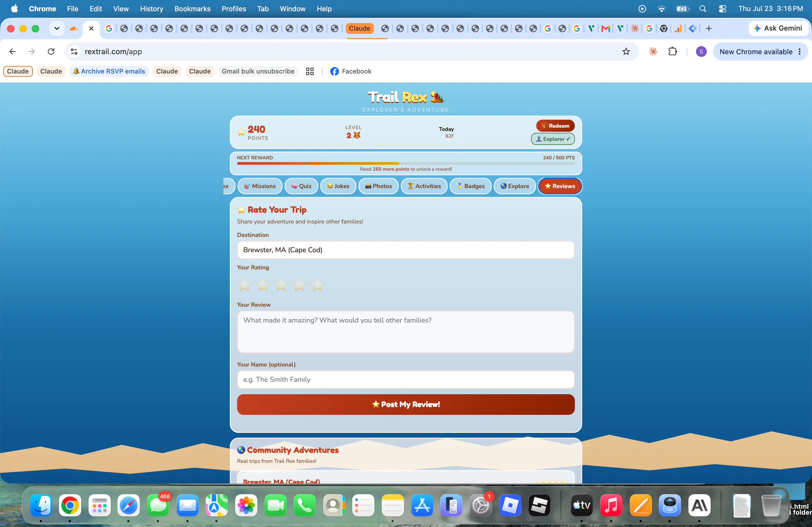Open Roblox Studio from the Dock

pos(539,505)
